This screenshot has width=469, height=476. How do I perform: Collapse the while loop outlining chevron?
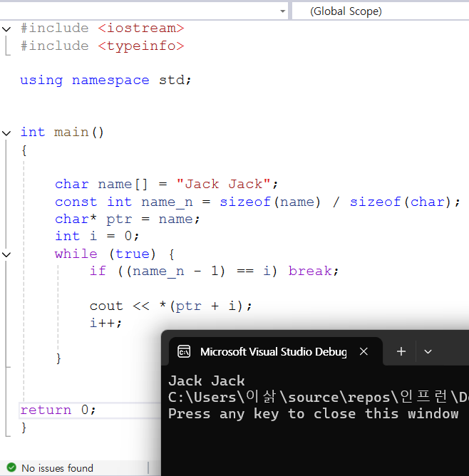click(x=6, y=254)
